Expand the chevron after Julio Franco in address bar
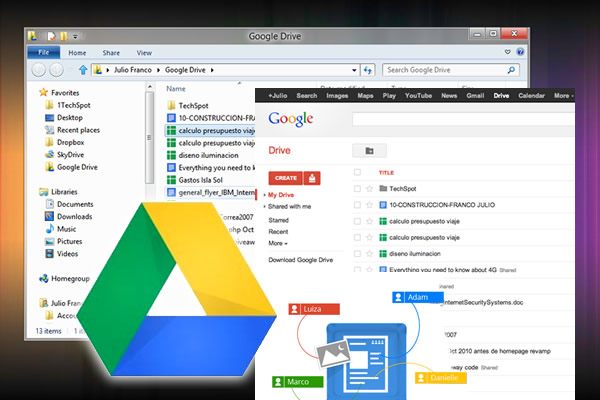600x400 pixels. coord(158,70)
